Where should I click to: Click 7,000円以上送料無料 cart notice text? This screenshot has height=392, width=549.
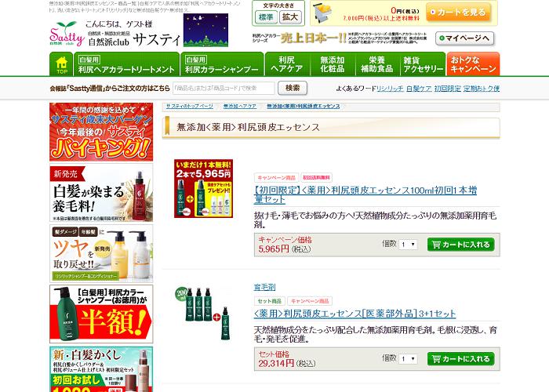click(381, 18)
